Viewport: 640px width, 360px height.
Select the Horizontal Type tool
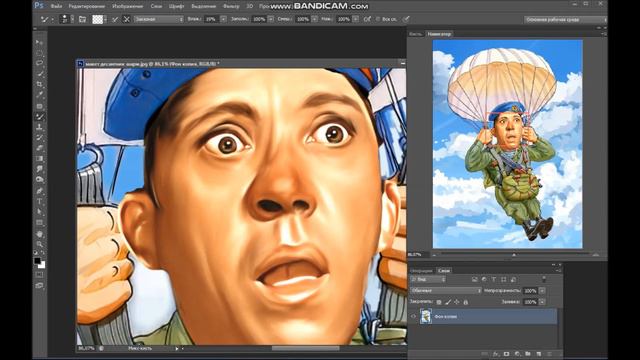click(39, 202)
